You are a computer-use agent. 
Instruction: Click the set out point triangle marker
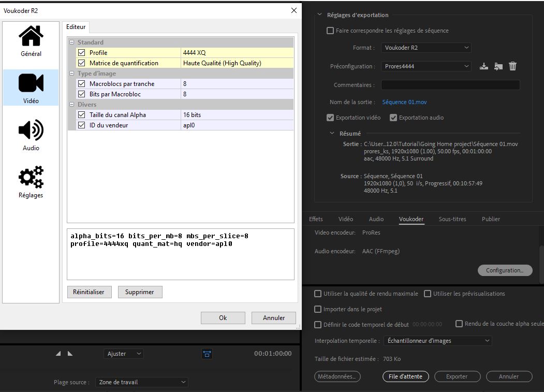tap(70, 354)
